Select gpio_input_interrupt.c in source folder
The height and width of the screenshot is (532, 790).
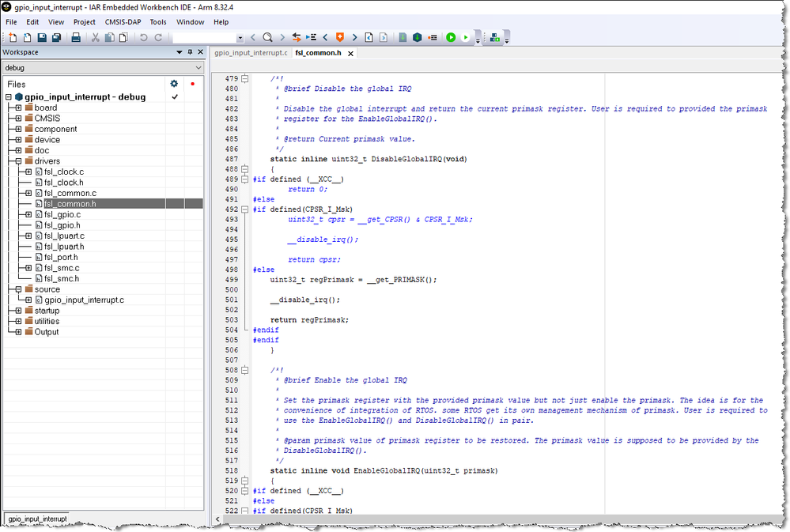(x=84, y=300)
